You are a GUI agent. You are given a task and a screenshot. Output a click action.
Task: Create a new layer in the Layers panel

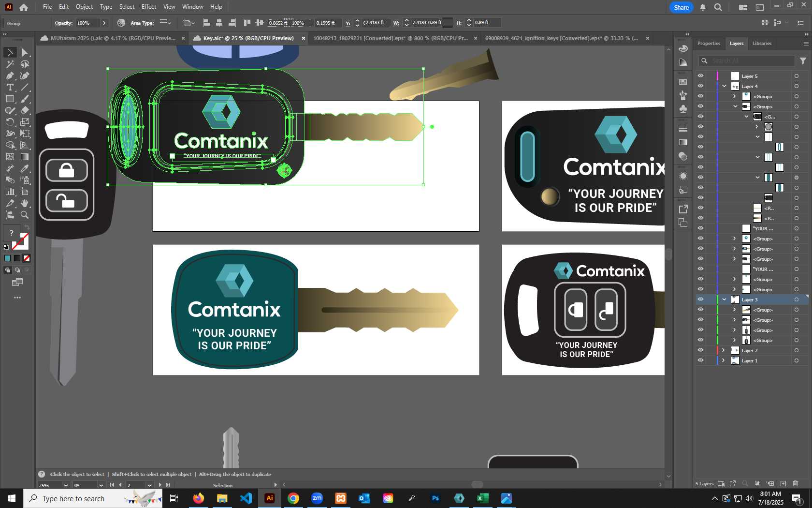tap(783, 483)
